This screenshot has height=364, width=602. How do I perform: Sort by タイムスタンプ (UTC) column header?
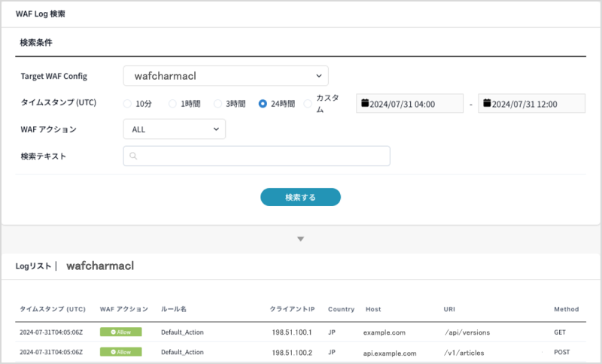tap(53, 309)
